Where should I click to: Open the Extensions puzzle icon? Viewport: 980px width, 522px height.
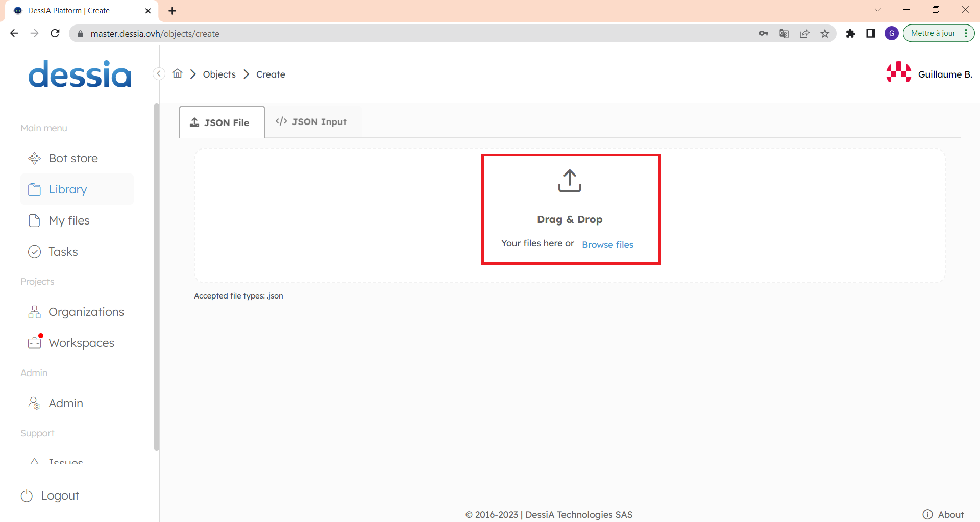coord(850,33)
